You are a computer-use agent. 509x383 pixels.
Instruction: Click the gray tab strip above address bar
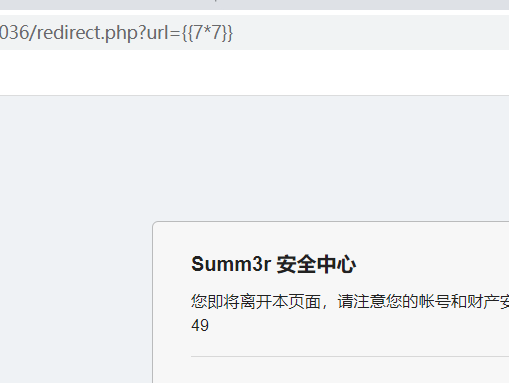[x=254, y=5]
